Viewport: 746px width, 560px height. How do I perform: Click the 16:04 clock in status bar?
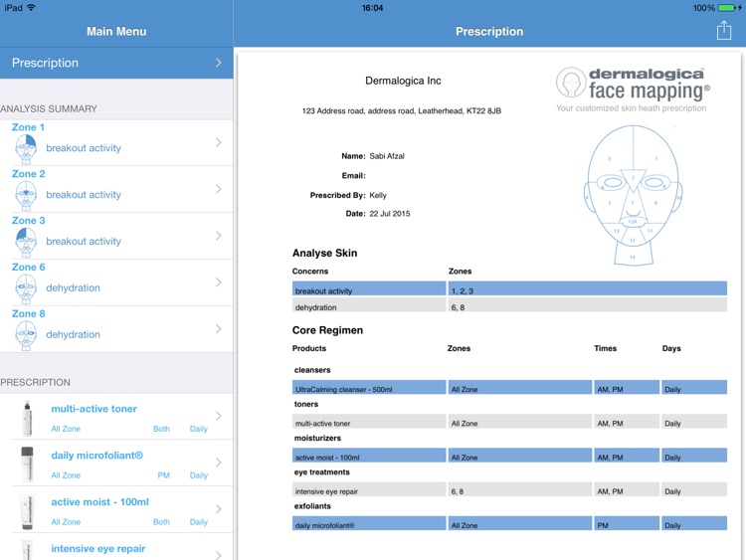pyautogui.click(x=372, y=8)
